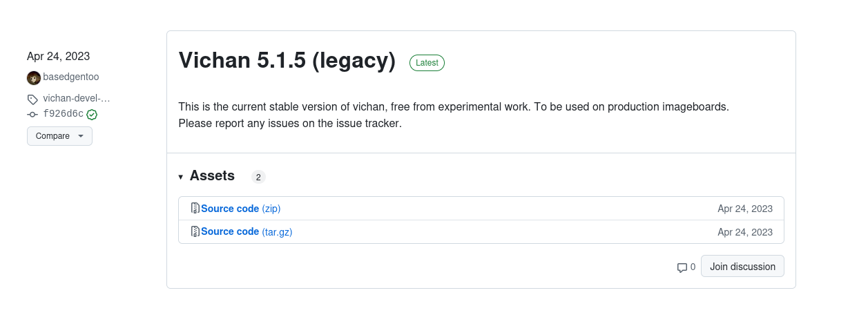The width and height of the screenshot is (868, 315).
Task: Collapse the Assets disclosure triangle
Action: pyautogui.click(x=181, y=177)
